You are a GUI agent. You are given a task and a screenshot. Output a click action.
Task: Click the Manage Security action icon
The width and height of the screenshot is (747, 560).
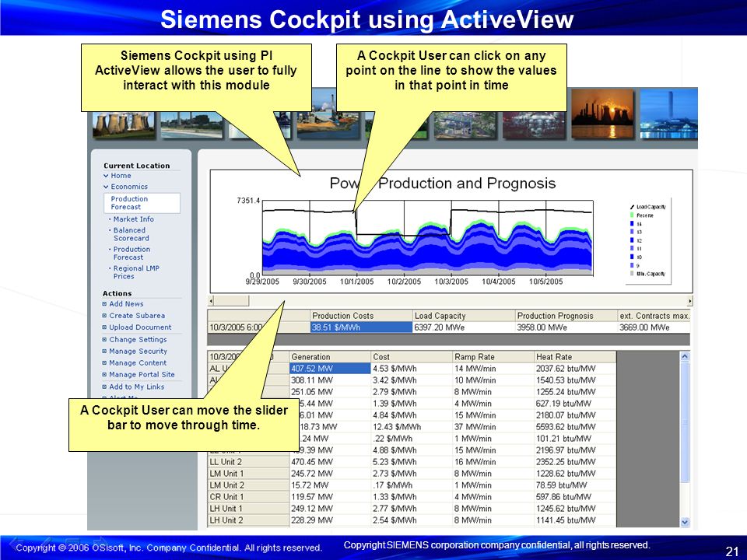click(104, 352)
